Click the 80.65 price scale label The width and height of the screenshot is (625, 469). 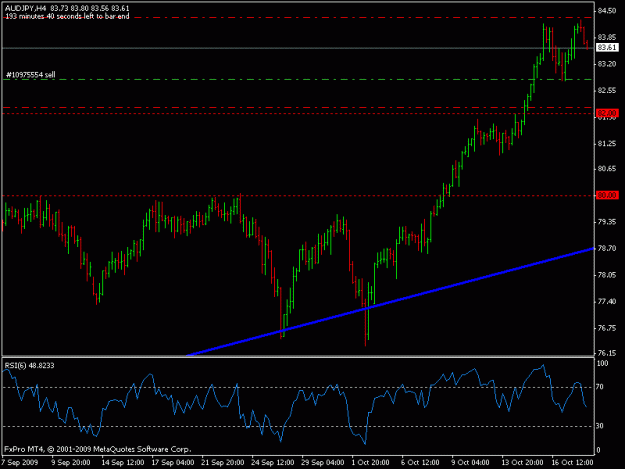pyautogui.click(x=607, y=169)
